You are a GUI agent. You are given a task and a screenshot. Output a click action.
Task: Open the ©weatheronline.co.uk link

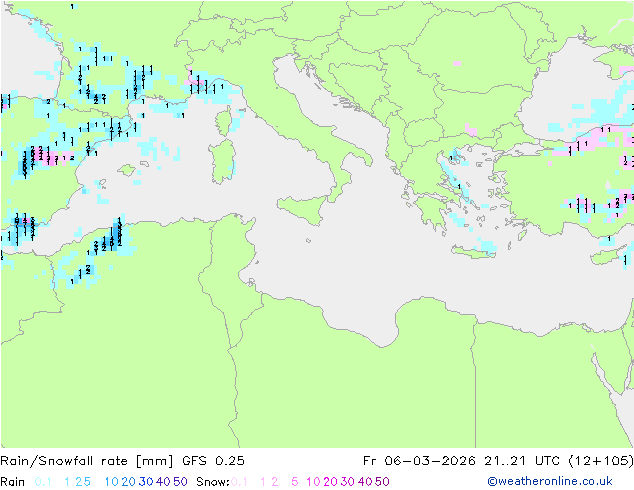[x=550, y=481]
